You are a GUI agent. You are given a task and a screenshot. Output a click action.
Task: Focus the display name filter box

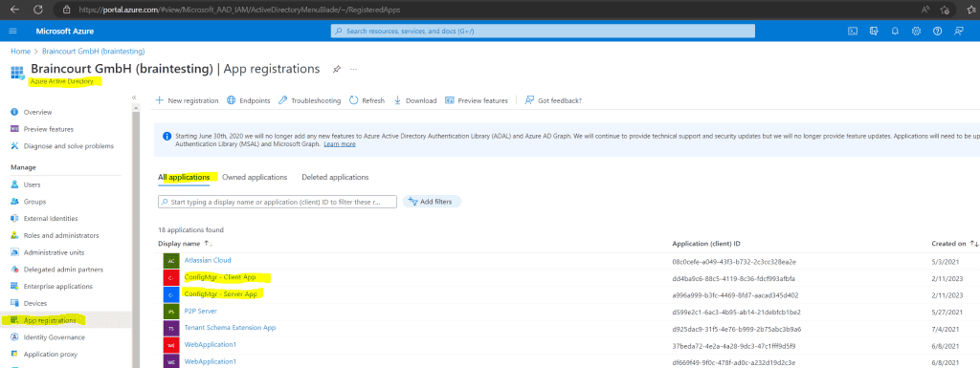(x=278, y=202)
